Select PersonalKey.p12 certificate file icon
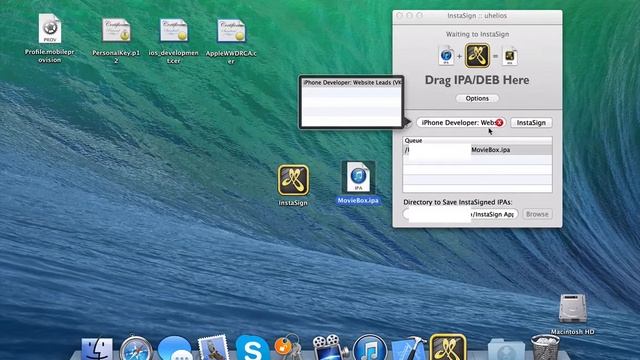Viewport: 640px width, 360px height. pos(116,30)
